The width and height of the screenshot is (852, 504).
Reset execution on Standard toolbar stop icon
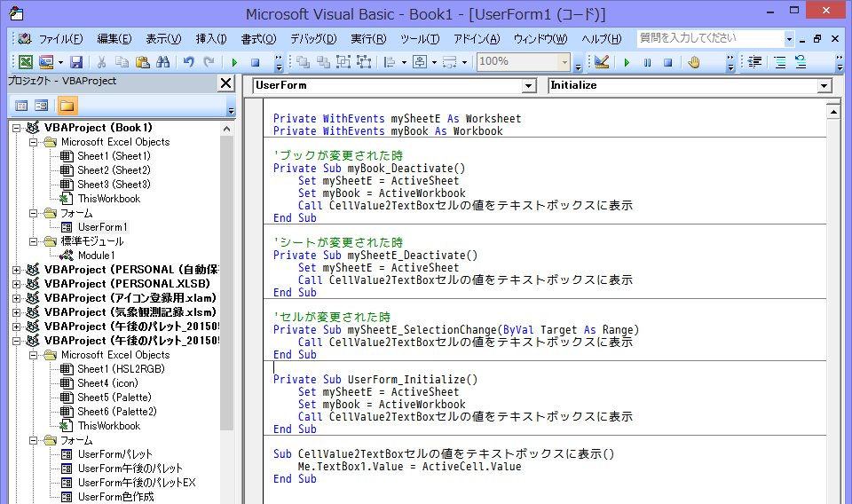click(x=255, y=62)
